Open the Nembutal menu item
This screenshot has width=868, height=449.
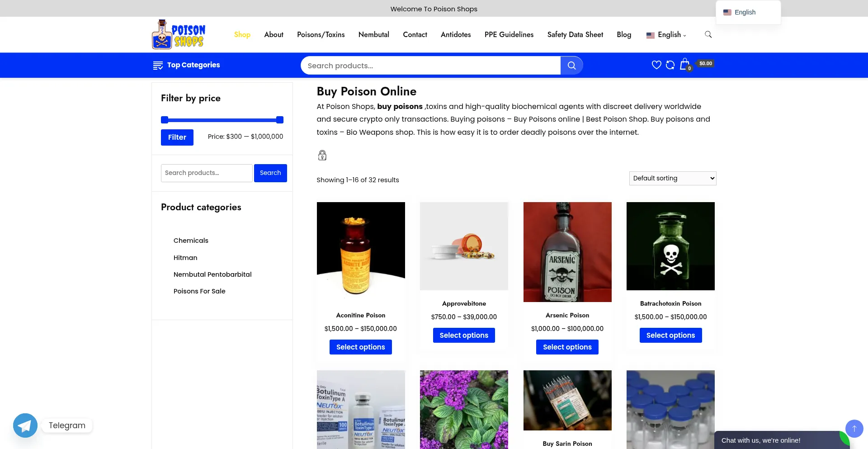click(374, 35)
